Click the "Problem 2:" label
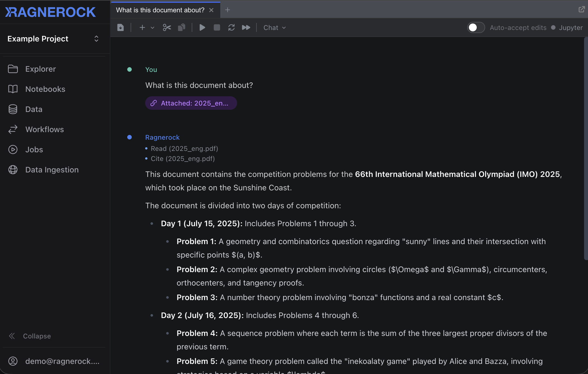Viewport: 588px width, 374px height. point(197,269)
